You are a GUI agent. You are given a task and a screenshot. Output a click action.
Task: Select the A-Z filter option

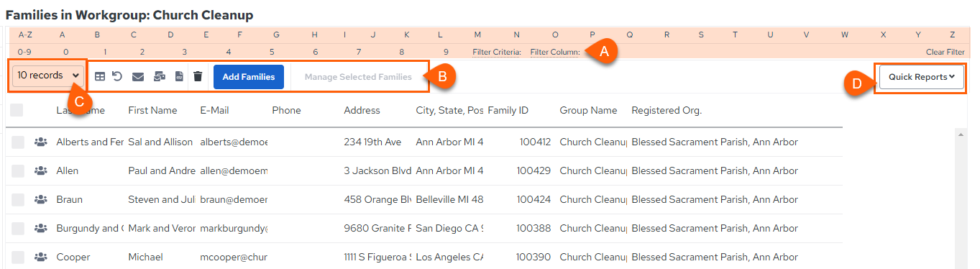click(x=25, y=35)
